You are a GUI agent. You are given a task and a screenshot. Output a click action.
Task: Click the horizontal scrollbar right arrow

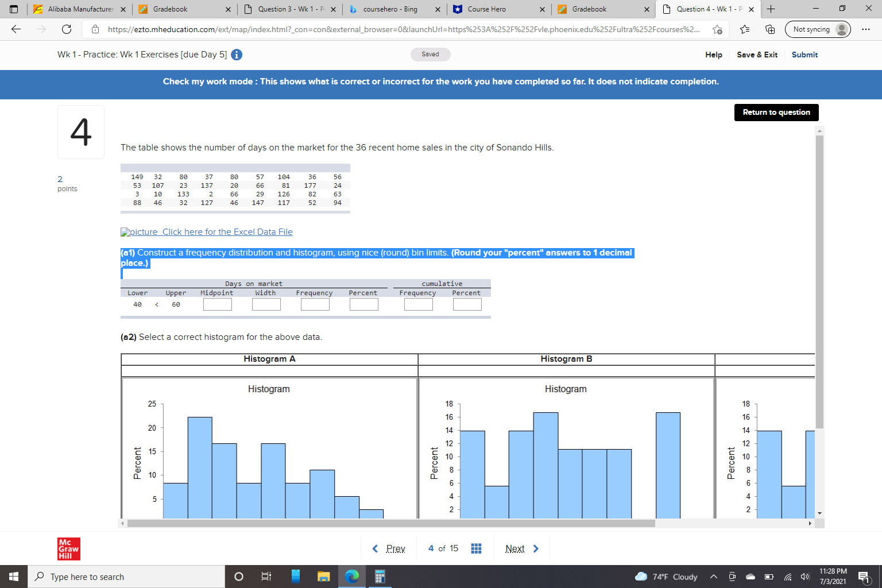pyautogui.click(x=810, y=523)
